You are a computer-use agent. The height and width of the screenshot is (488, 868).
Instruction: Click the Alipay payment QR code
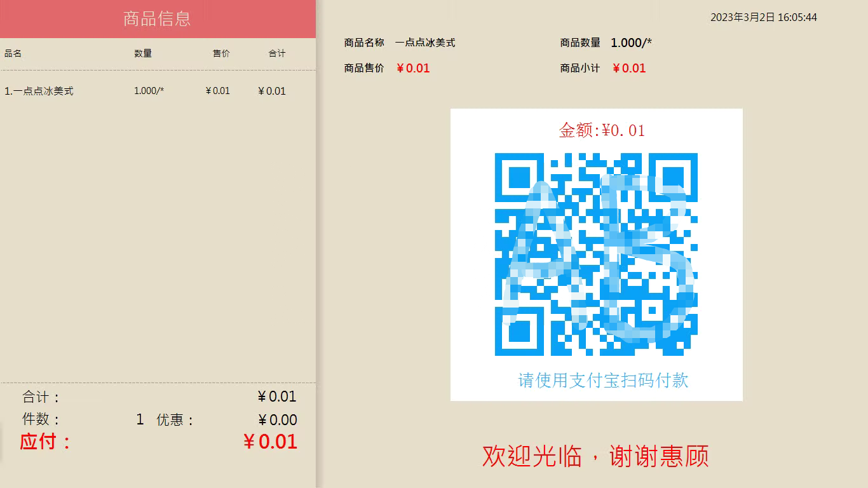pyautogui.click(x=596, y=254)
